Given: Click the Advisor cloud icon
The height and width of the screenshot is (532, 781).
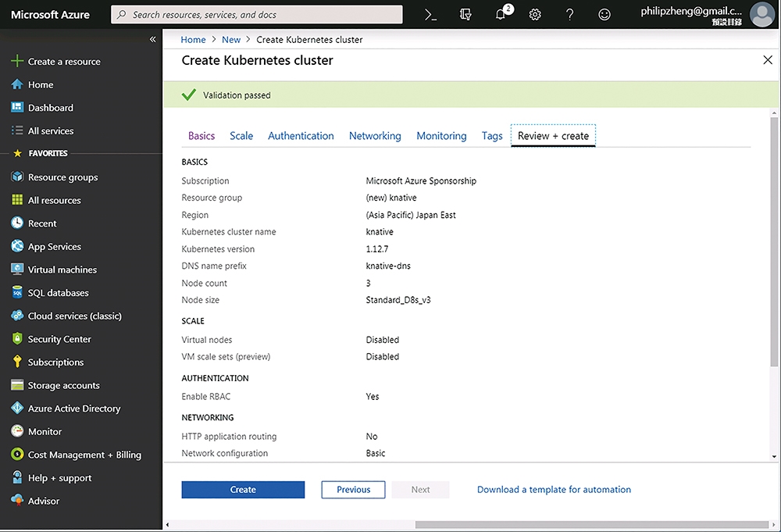Looking at the screenshot, I should 17,500.
